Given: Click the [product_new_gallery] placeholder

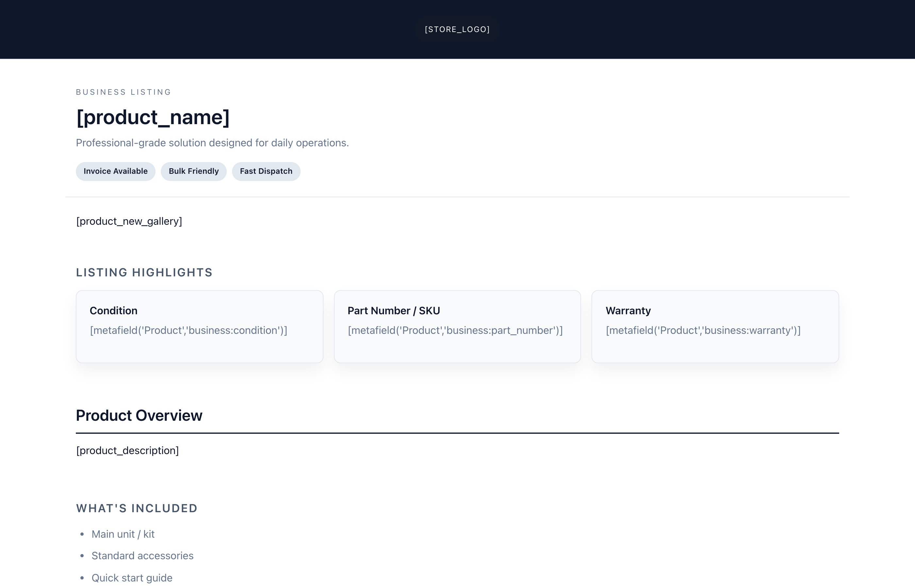Looking at the screenshot, I should click(x=129, y=221).
